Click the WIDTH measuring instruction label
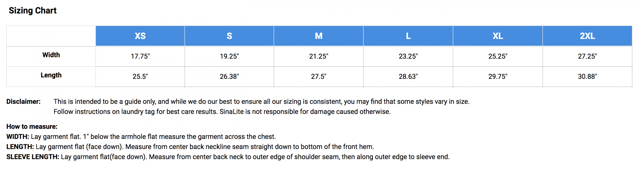The width and height of the screenshot is (644, 174). point(18,137)
